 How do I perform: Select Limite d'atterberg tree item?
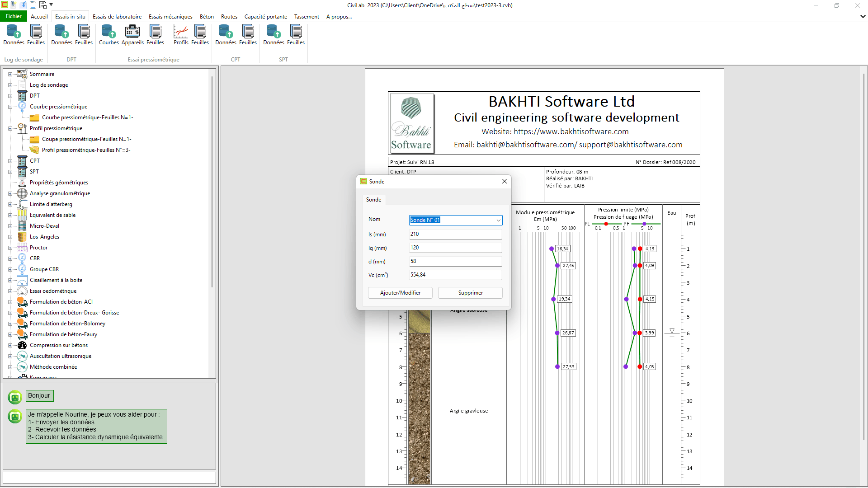pos(51,204)
